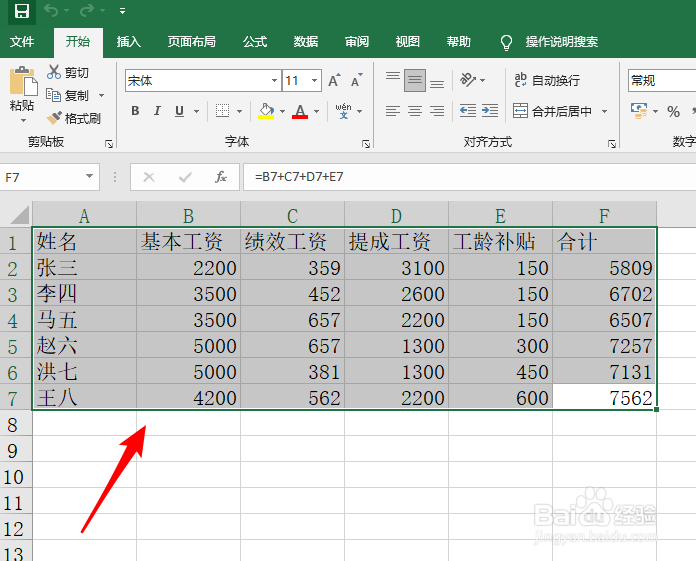Click the decrease indent icon

tap(468, 111)
